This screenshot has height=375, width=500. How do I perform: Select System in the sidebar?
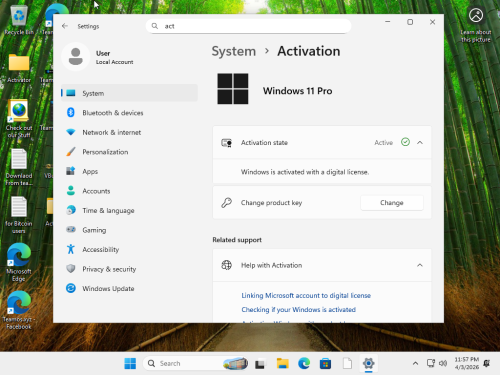(x=129, y=93)
